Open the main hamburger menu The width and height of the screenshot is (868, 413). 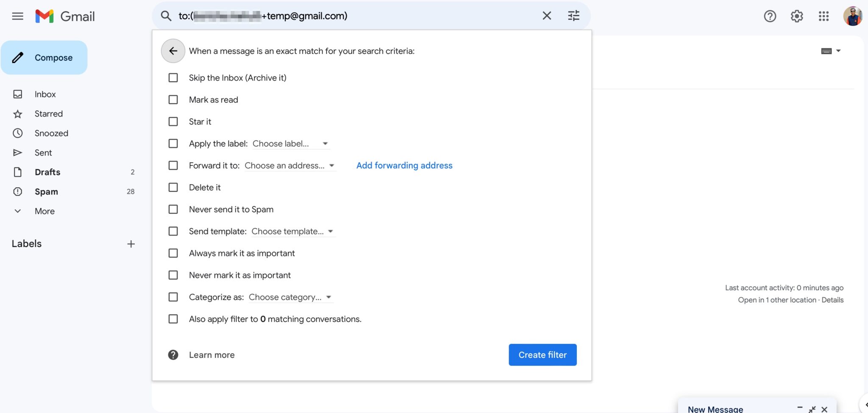point(17,16)
